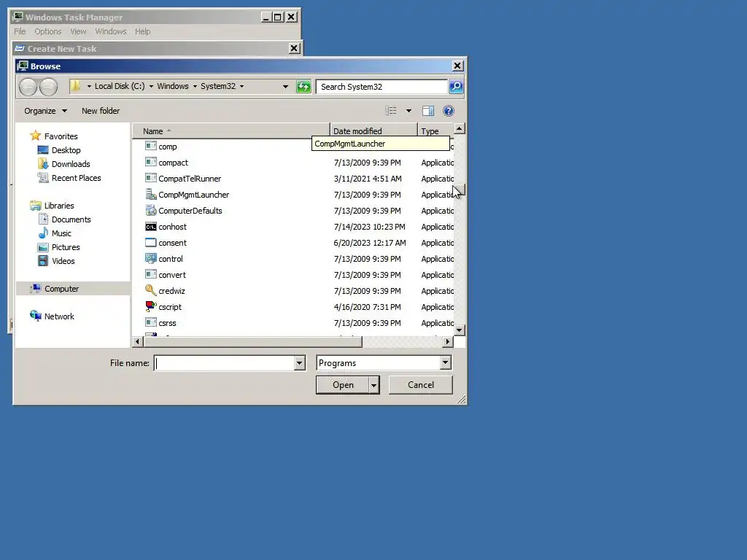
Task: Select the compact application icon
Action: [150, 163]
